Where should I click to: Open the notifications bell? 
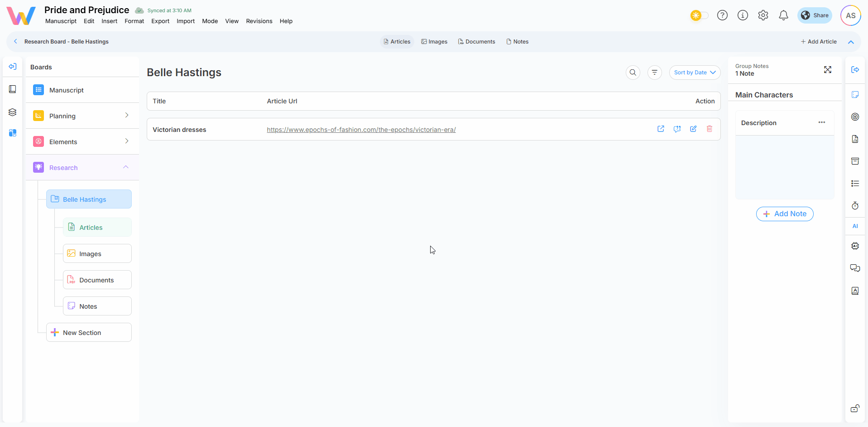tap(783, 15)
